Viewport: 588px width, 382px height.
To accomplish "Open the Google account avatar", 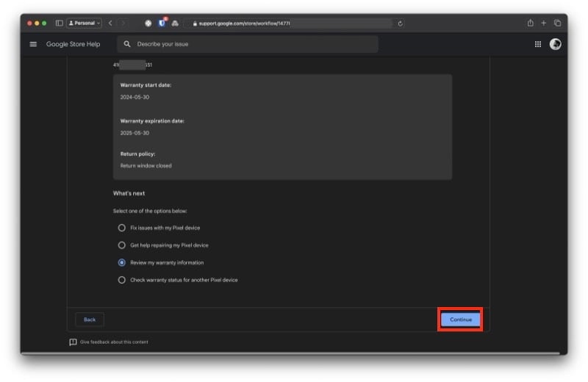I will (x=556, y=44).
